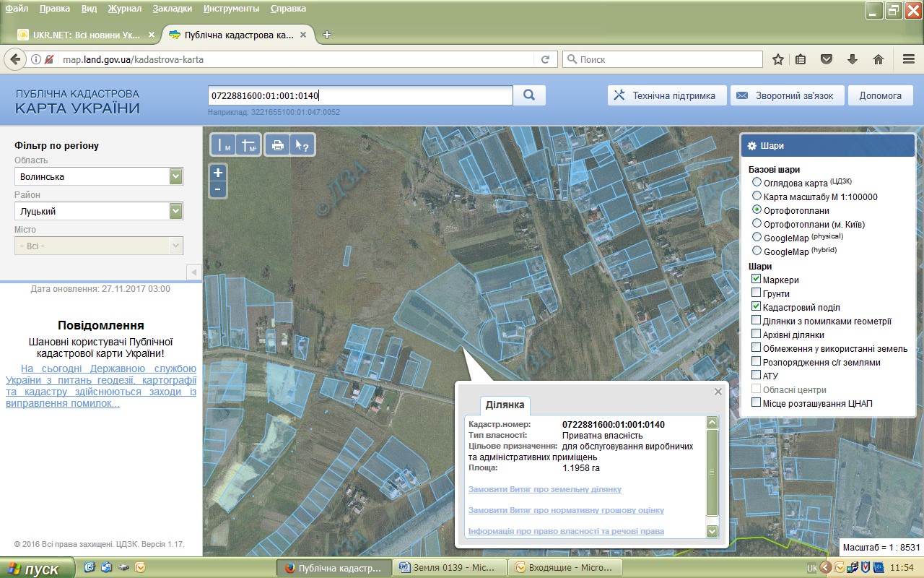
Task: Open the Закладки menu
Action: tap(173, 9)
